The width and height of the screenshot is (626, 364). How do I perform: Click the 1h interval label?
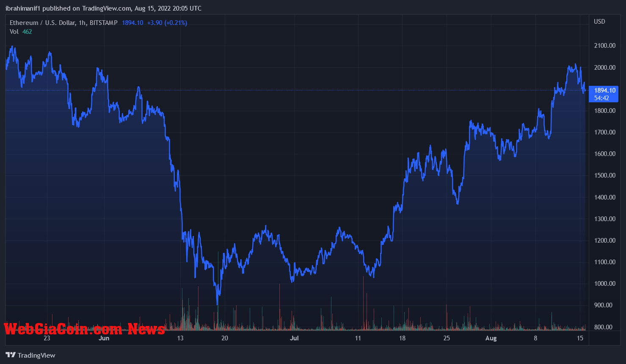coord(82,23)
